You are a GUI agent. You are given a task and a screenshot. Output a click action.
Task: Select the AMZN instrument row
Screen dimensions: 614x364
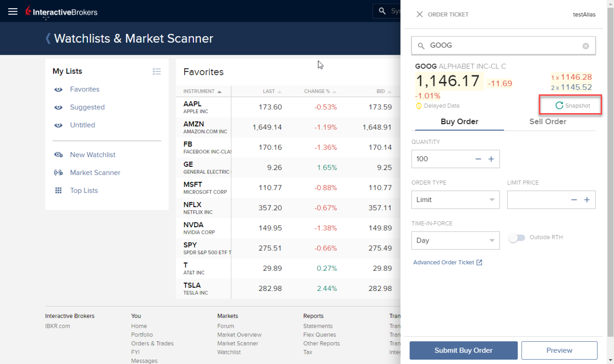tap(287, 128)
